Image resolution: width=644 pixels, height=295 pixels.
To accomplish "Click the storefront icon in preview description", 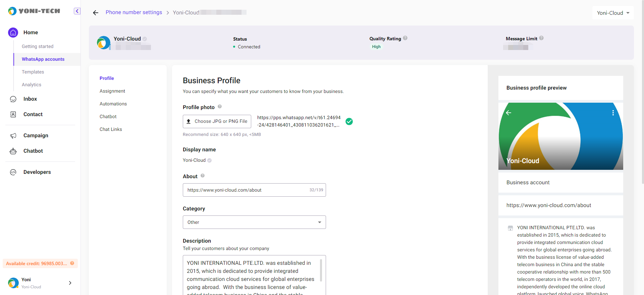I will [511, 228].
